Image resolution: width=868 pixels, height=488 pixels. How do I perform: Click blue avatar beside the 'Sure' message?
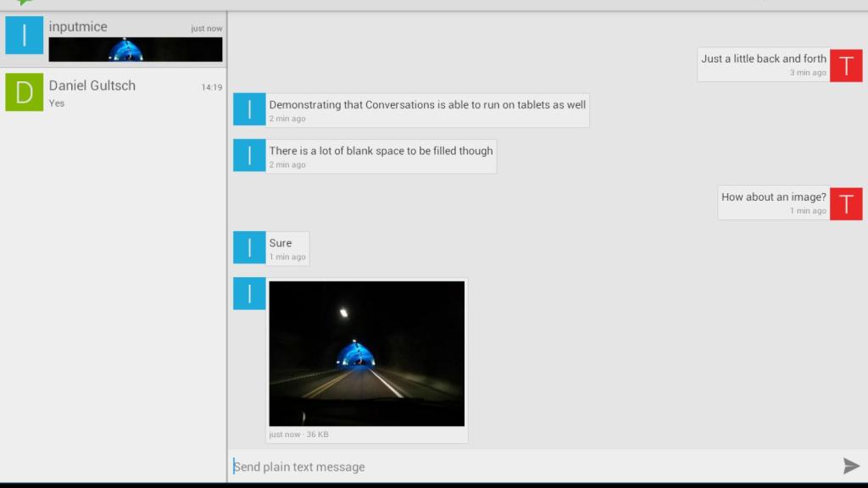point(249,248)
